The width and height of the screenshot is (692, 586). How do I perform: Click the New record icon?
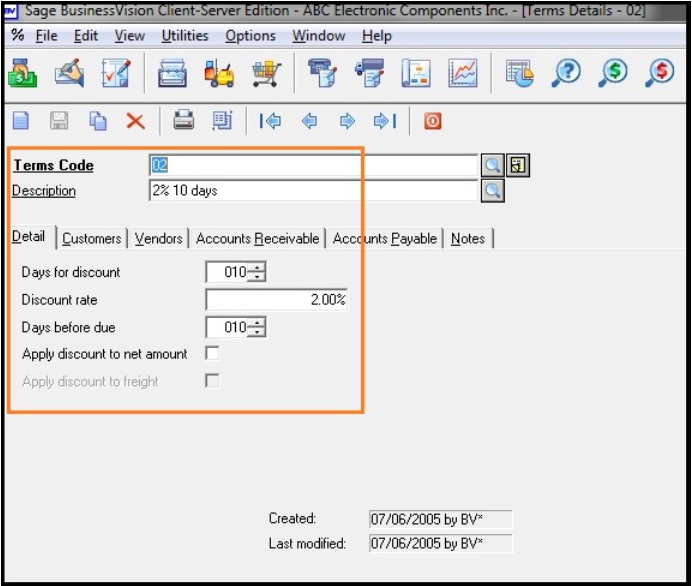(21, 121)
